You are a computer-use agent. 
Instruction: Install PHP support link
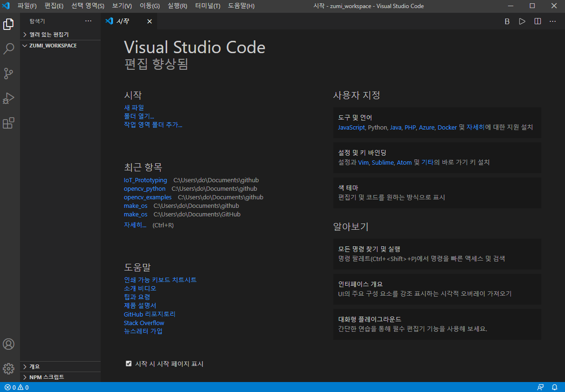(410, 128)
